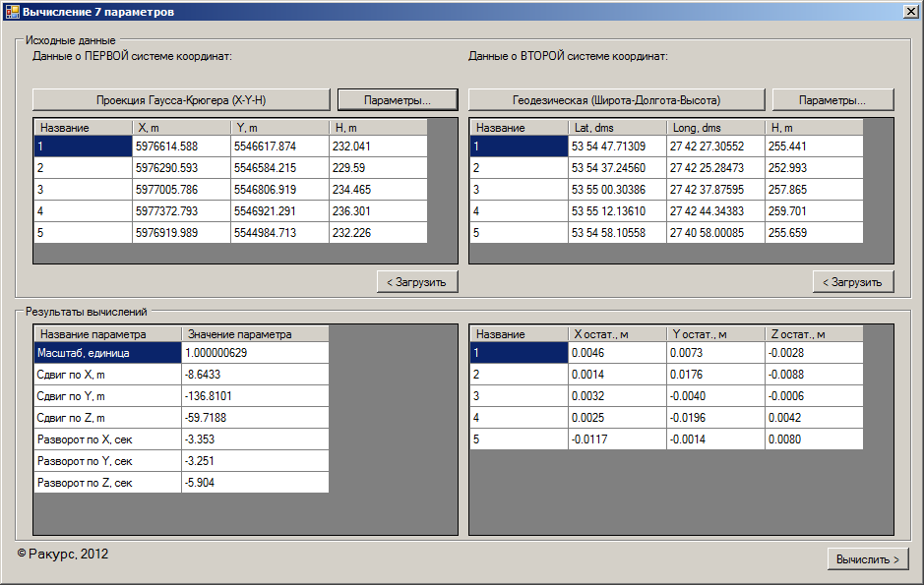Select cell 27 42 44.34383
This screenshot has height=585, width=924.
pos(716,210)
